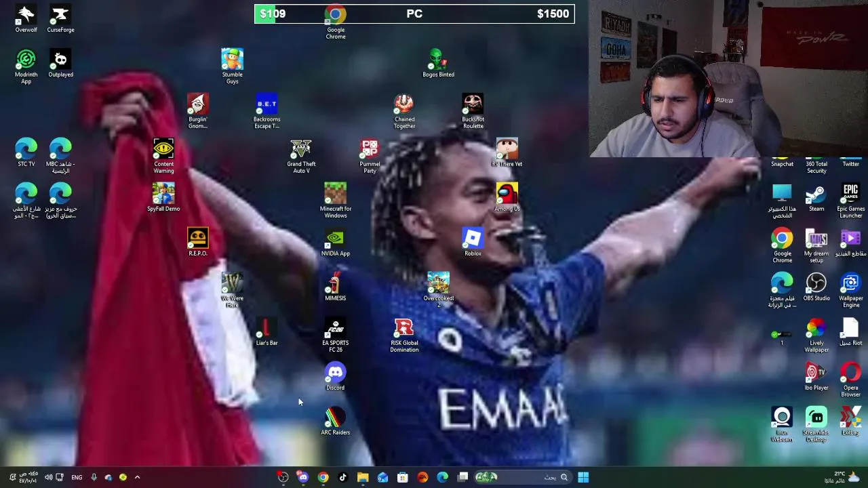Open the volume tray control
Viewport: 868px width, 488px height.
pyautogui.click(x=48, y=477)
